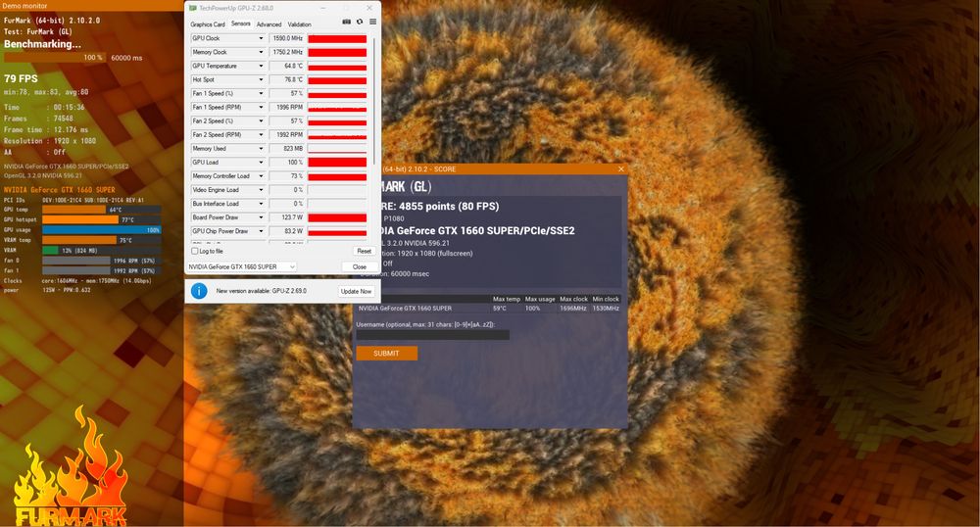This screenshot has height=527, width=980.
Task: Open the Fan 1 Speed (RPM) dropdown
Action: click(x=262, y=108)
